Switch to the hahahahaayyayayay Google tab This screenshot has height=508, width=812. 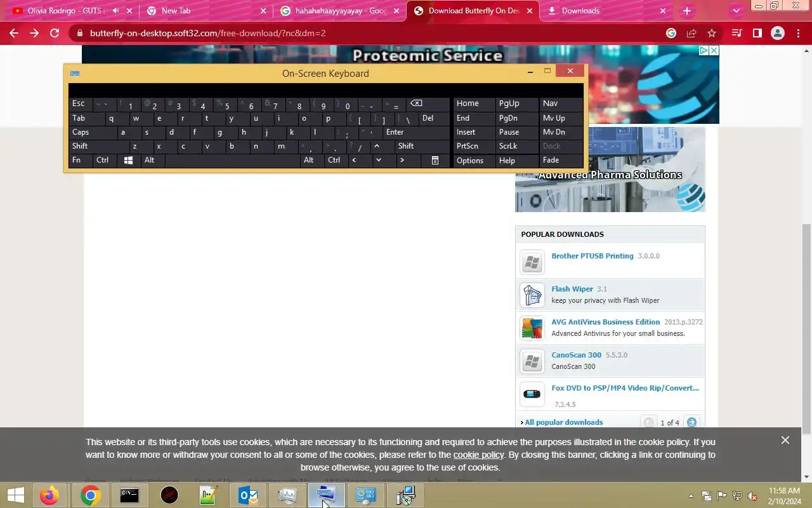pyautogui.click(x=341, y=11)
